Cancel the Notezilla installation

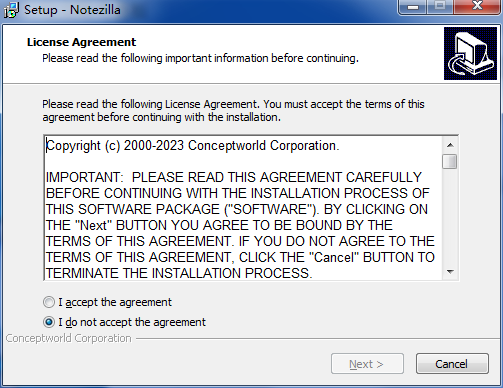pos(452,364)
